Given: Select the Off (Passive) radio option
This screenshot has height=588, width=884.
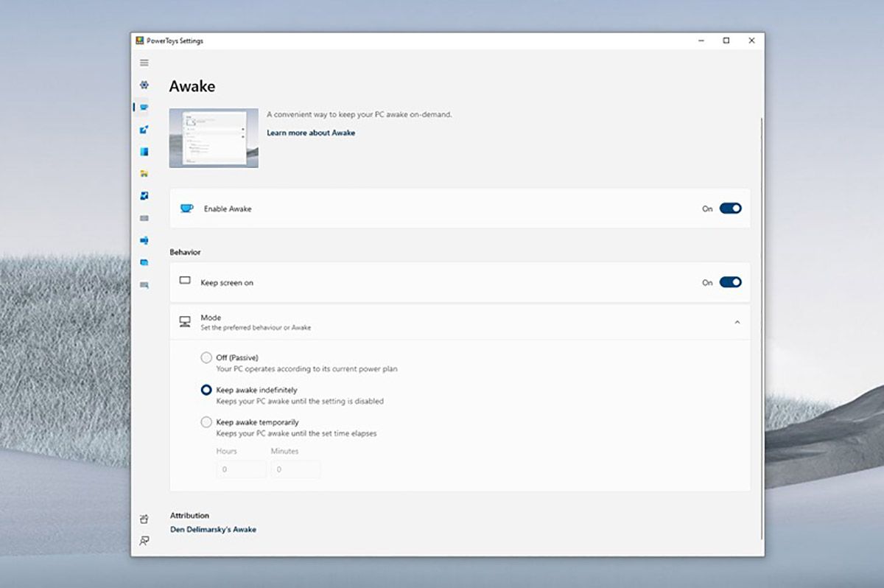Looking at the screenshot, I should (x=206, y=358).
